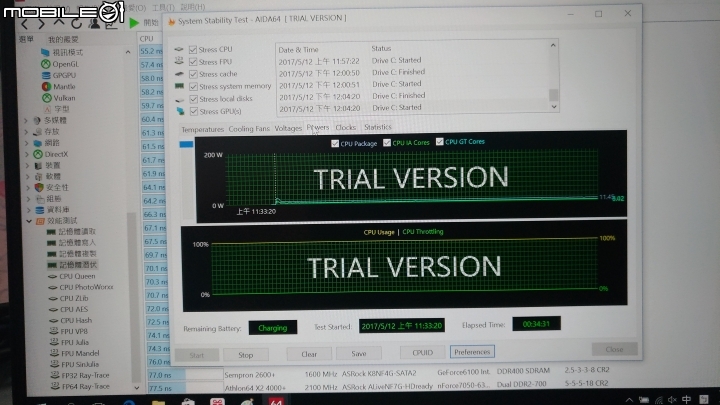Select Vulkan item in AIDA64 tree
This screenshot has height=405, width=720.
pos(64,98)
